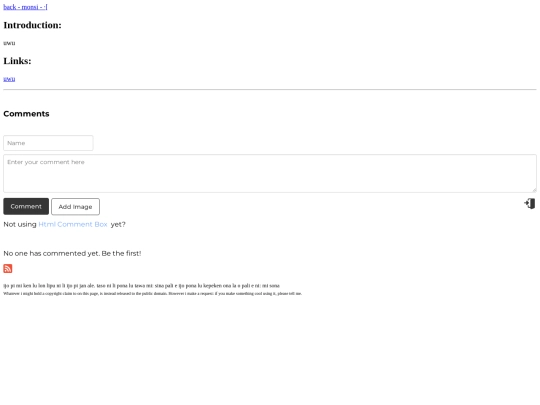Viewport: 540px width, 405px height.
Task: Click the login icon at right
Action: point(530,204)
